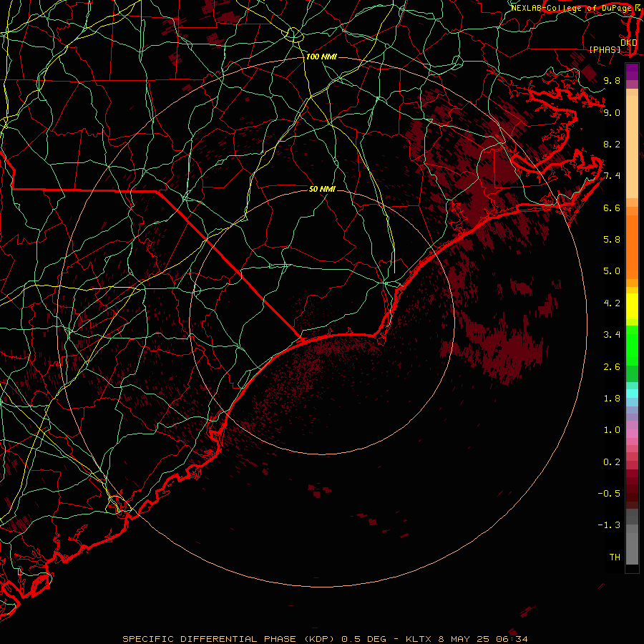Click the 5.8 scale value

pyautogui.click(x=612, y=240)
